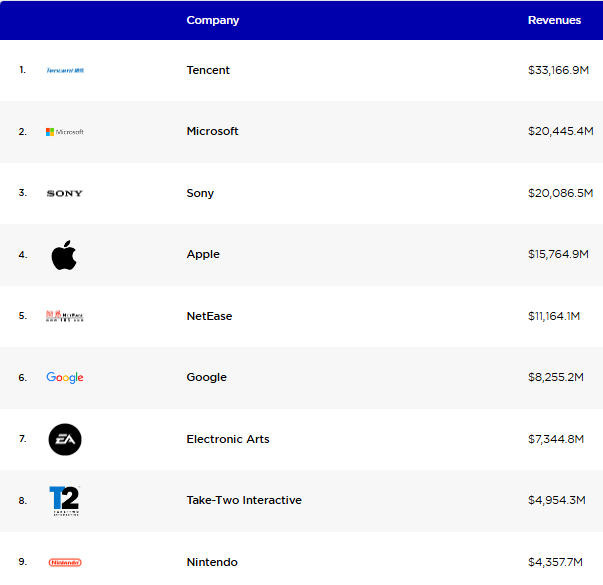Click the Revenues column header

coord(554,20)
